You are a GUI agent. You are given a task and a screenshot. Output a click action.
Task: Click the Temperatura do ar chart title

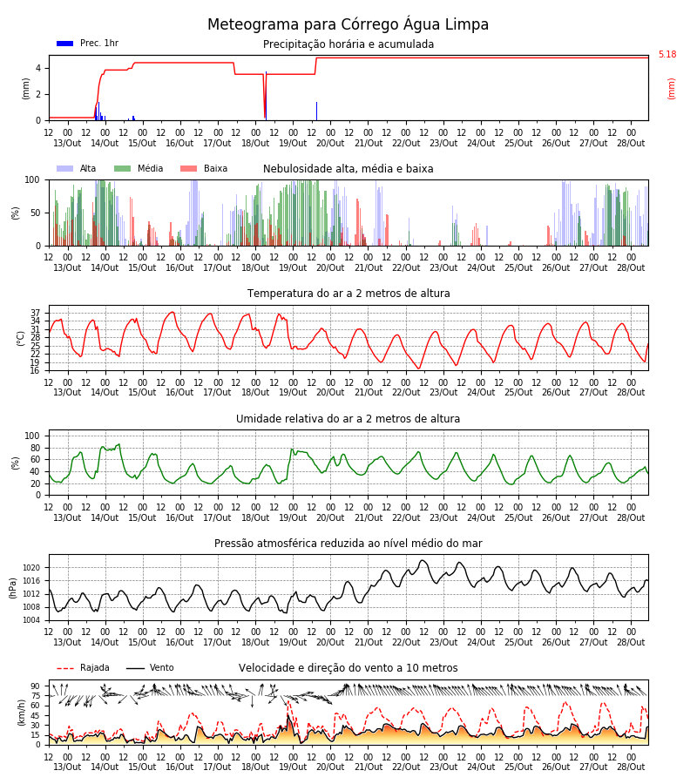point(348,294)
